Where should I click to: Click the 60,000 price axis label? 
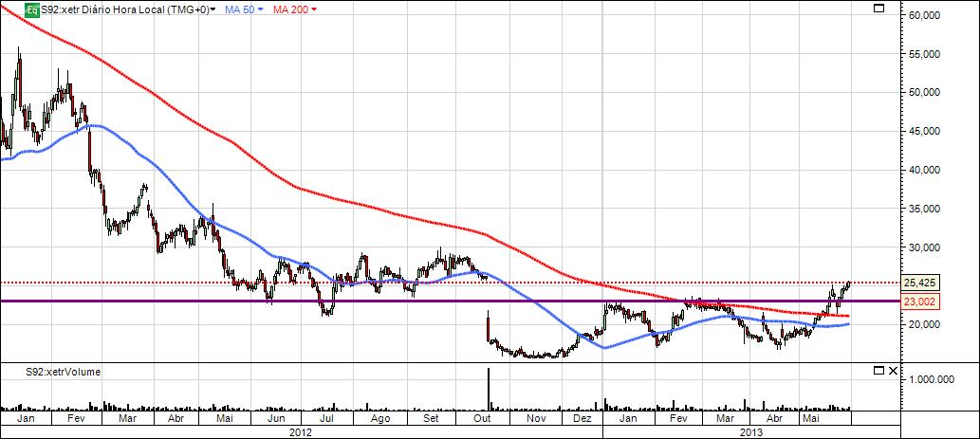tap(923, 15)
